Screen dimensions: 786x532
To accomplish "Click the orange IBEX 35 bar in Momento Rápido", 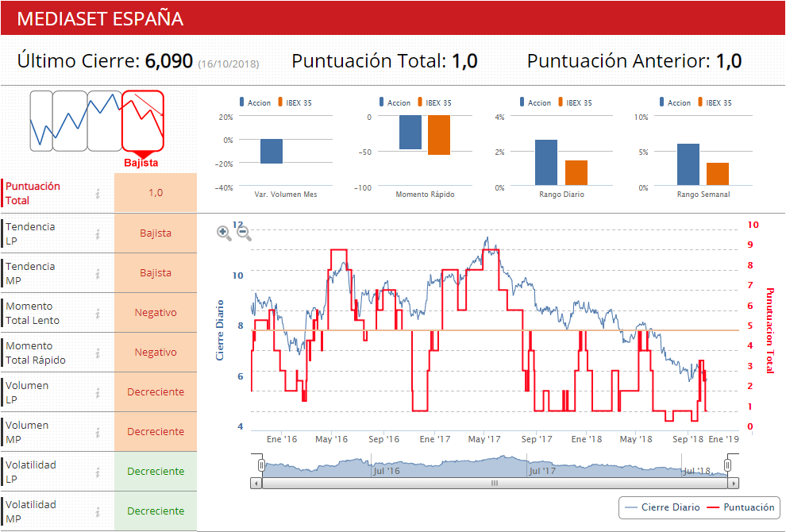I will tap(439, 135).
